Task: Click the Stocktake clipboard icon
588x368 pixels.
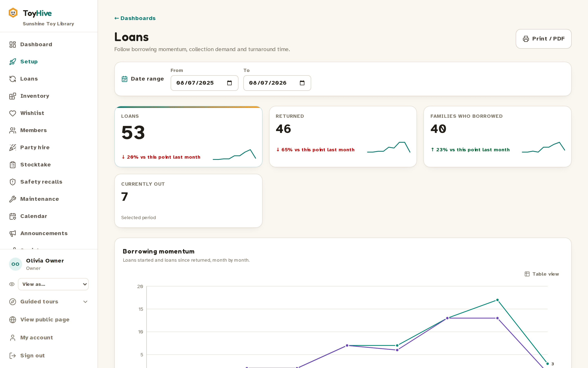Action: 13,165
